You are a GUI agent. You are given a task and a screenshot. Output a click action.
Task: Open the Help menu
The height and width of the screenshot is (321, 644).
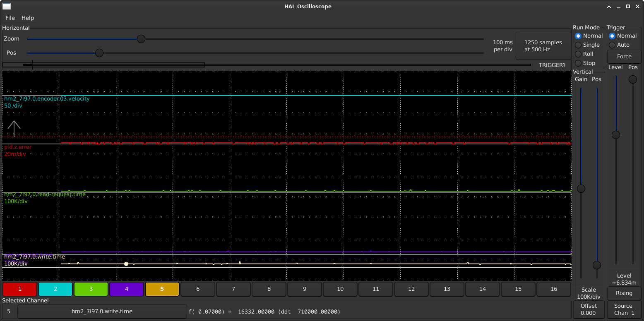(x=28, y=18)
